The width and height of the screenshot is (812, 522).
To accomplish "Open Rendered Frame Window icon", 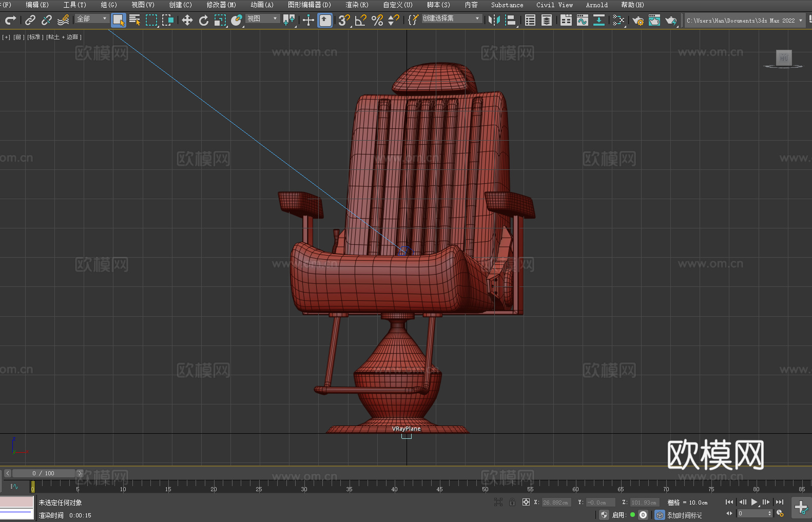I will pyautogui.click(x=654, y=20).
